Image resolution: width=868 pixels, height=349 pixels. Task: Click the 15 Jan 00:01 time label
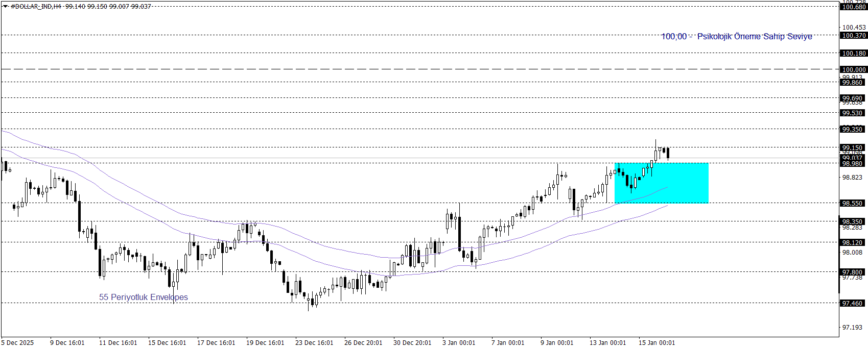click(x=656, y=342)
